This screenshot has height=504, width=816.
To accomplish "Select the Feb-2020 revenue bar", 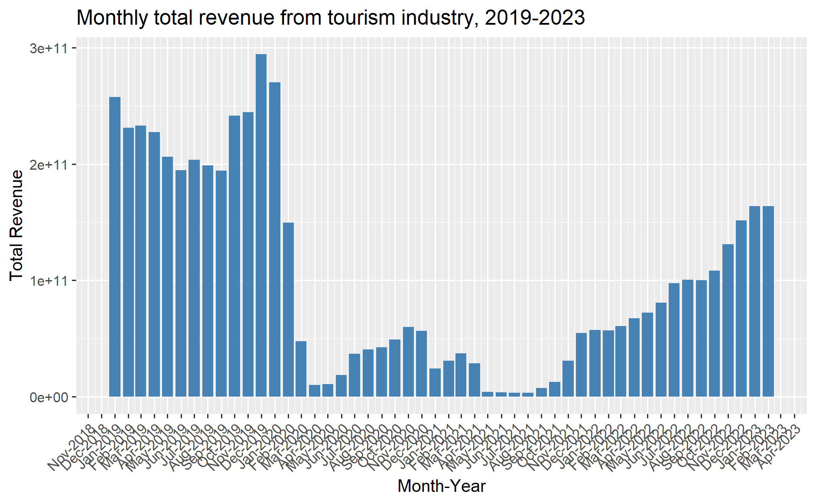I will click(x=288, y=310).
